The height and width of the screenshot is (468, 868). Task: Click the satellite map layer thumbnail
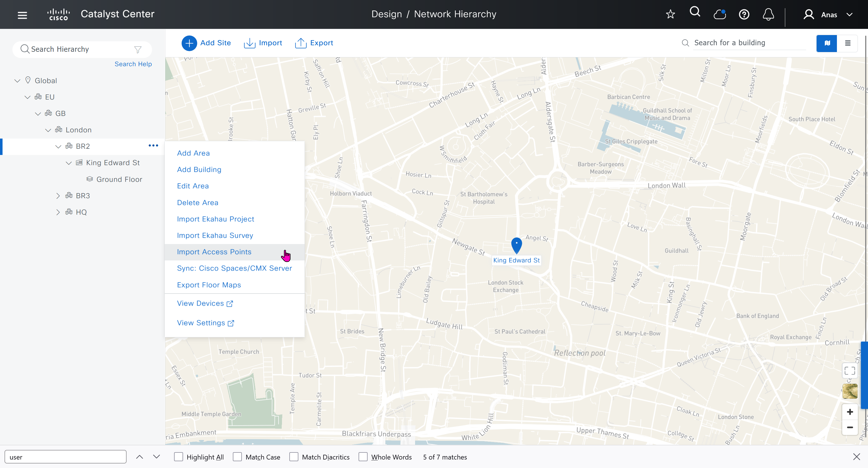point(849,391)
